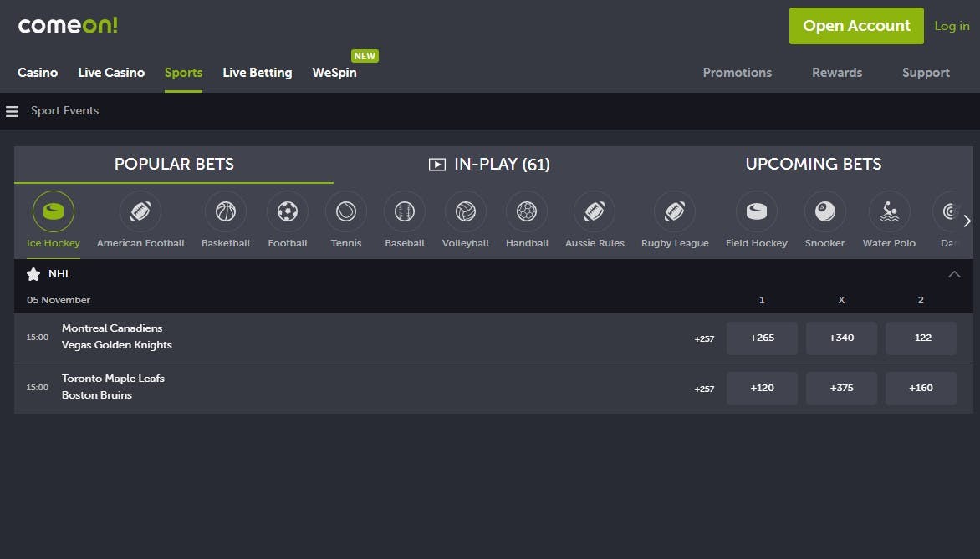Select the Ice Hockey sport icon
This screenshot has height=559, width=980.
tap(54, 211)
